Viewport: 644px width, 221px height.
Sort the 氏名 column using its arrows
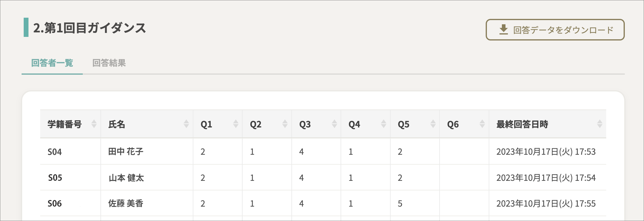tap(186, 124)
